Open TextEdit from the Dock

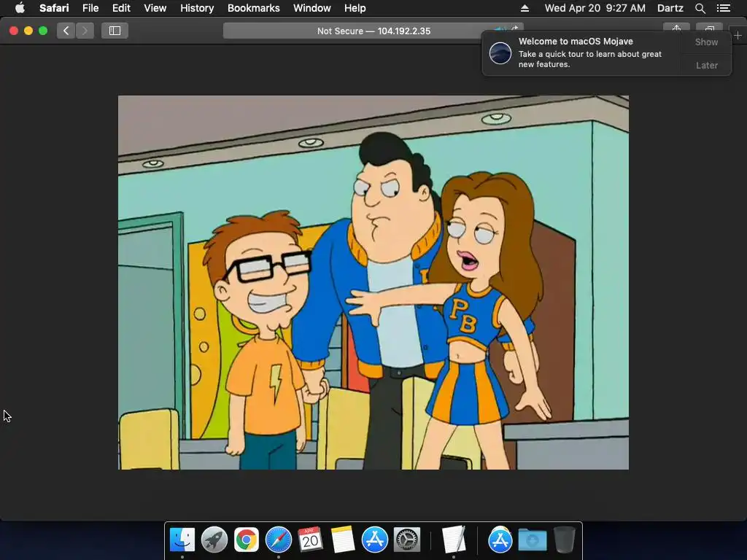coord(454,540)
